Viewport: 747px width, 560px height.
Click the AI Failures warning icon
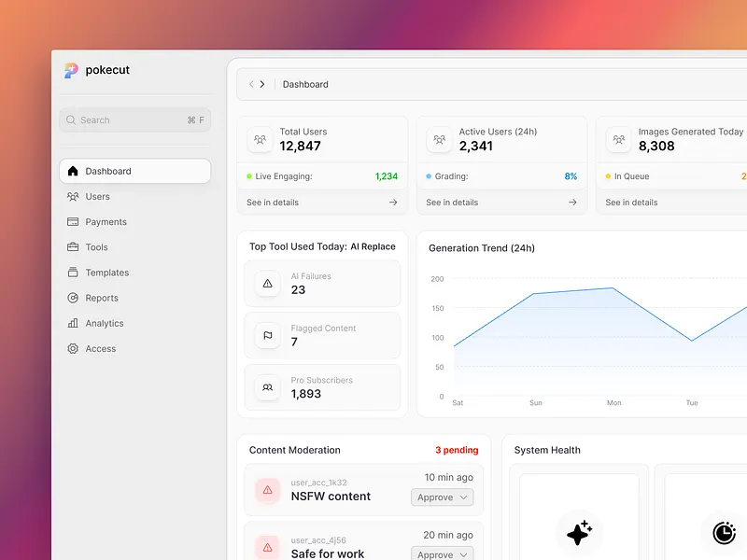click(266, 283)
